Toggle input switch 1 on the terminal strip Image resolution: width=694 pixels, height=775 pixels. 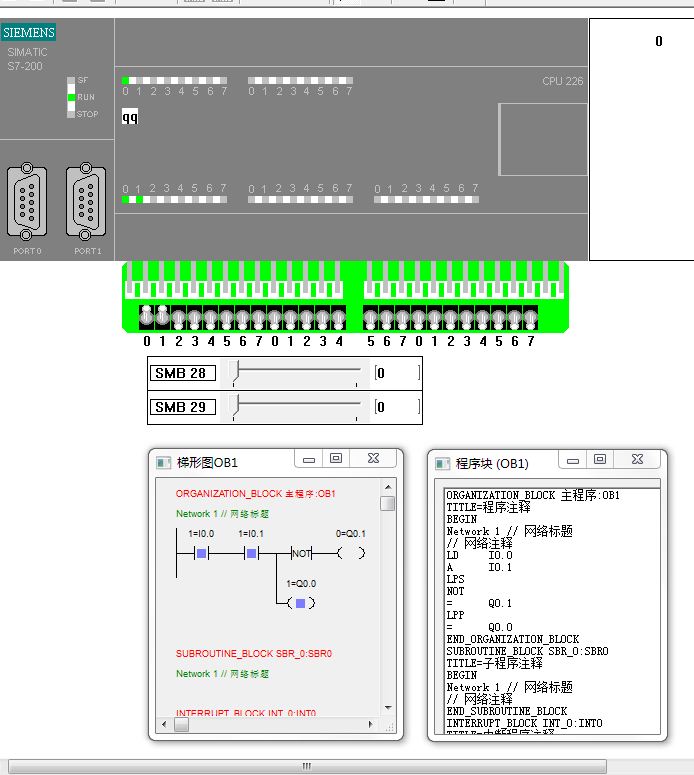(162, 317)
